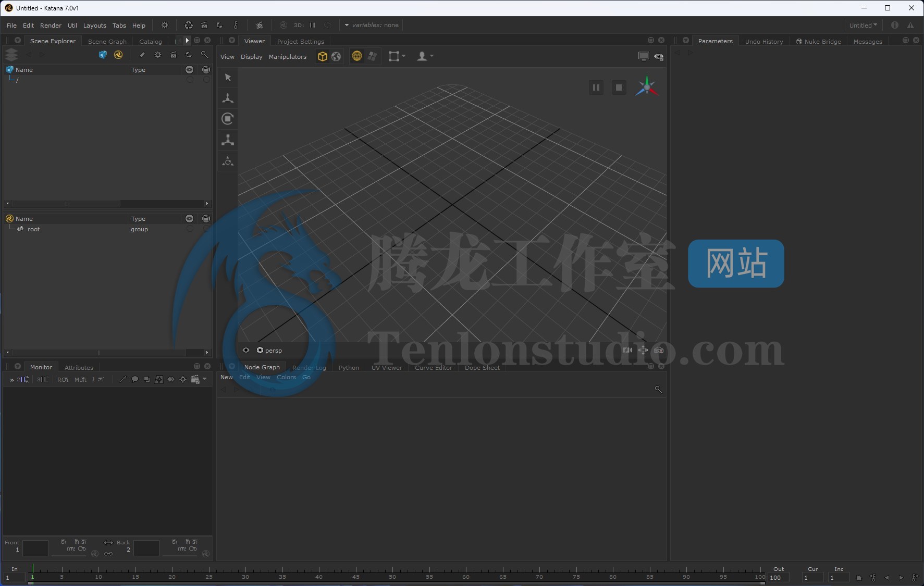The height and width of the screenshot is (586, 924).
Task: Select the root group row
Action: pos(107,229)
